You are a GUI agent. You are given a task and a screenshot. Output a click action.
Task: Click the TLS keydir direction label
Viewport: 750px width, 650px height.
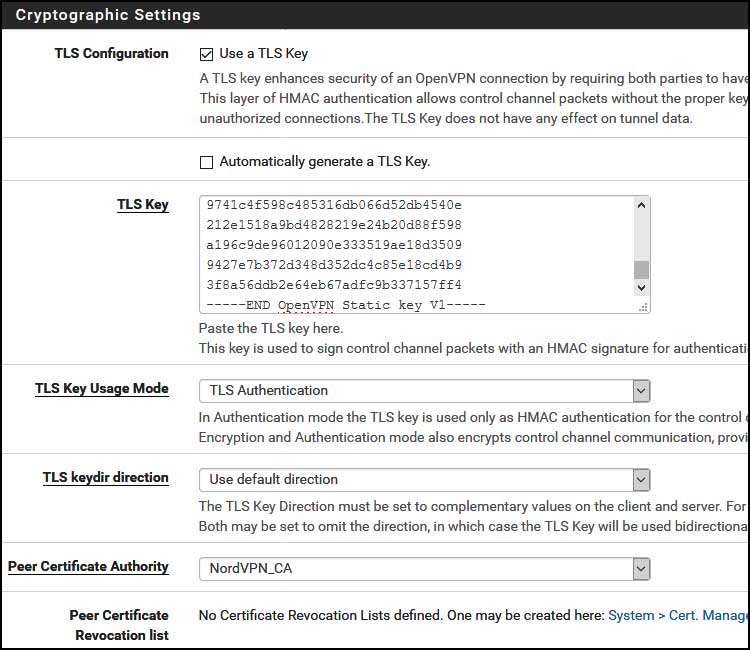(x=105, y=477)
